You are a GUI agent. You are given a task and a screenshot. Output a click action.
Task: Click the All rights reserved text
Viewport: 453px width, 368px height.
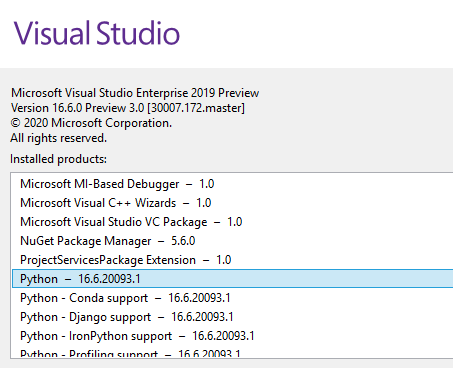tap(59, 138)
